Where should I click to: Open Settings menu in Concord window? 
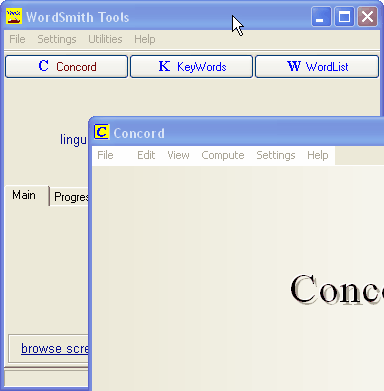(276, 155)
